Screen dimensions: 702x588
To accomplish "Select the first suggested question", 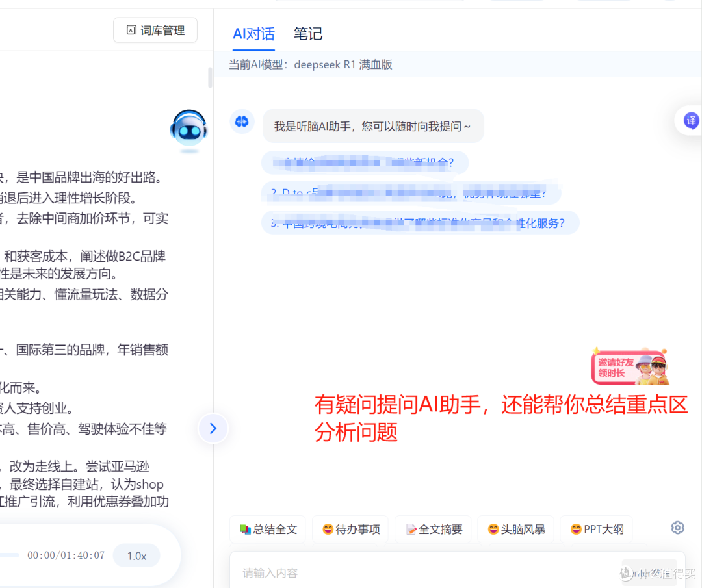I will (x=365, y=162).
